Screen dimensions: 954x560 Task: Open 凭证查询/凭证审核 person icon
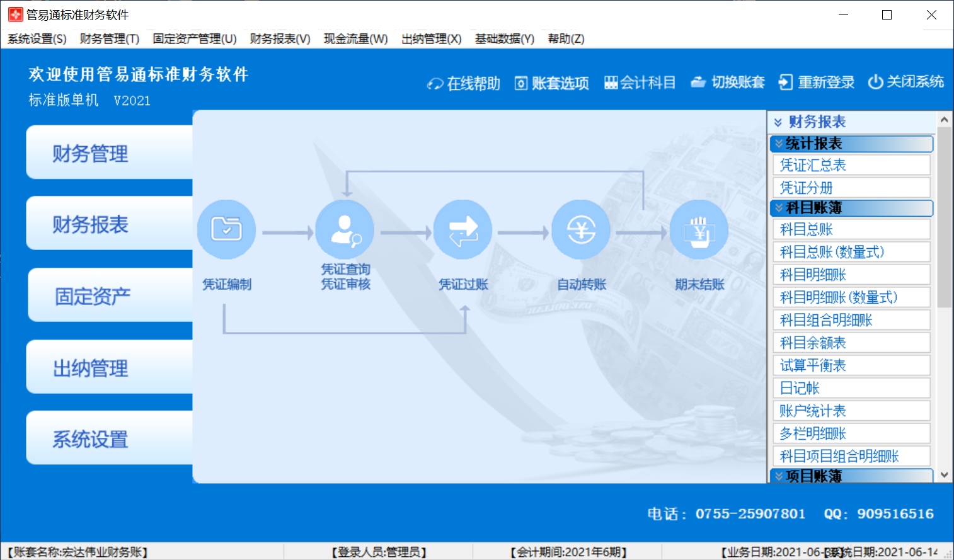(345, 229)
